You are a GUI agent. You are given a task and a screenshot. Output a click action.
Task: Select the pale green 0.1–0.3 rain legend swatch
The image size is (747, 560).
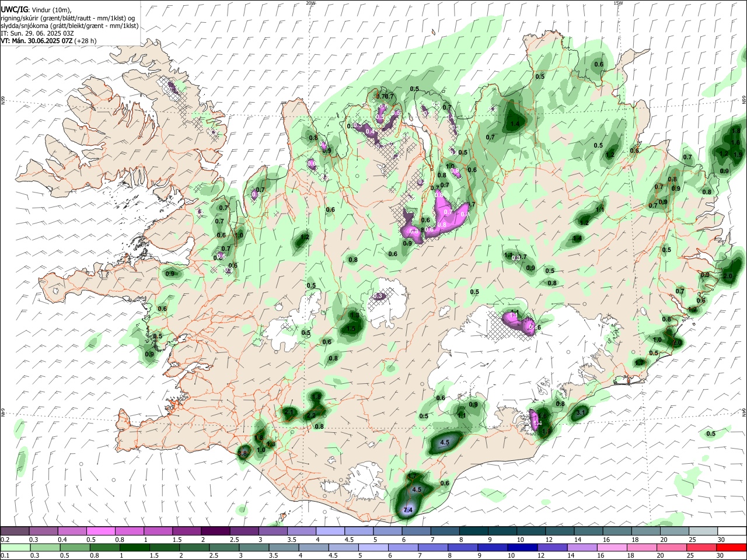(15, 547)
